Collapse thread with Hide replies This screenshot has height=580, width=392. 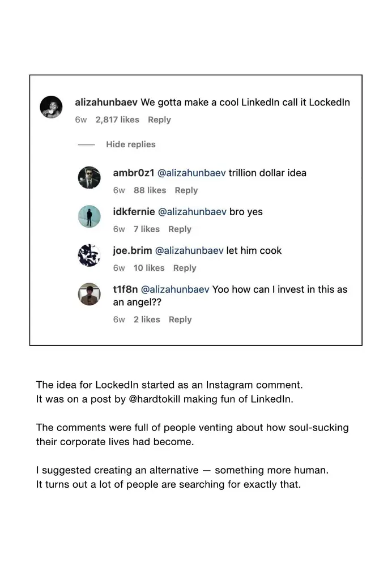click(x=130, y=144)
